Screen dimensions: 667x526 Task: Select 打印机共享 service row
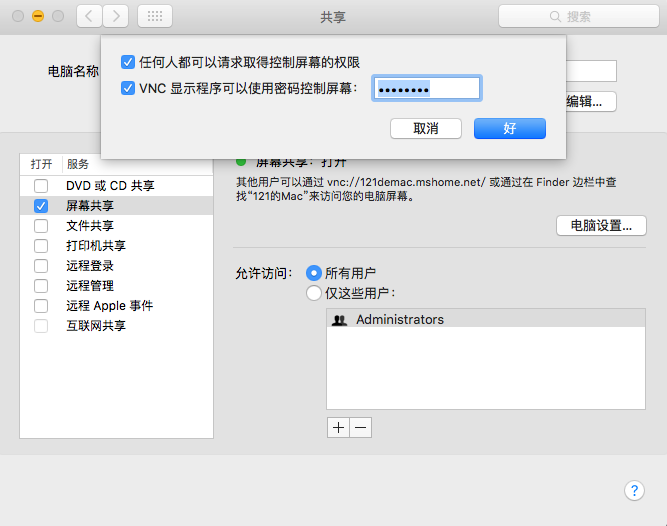tap(116, 246)
